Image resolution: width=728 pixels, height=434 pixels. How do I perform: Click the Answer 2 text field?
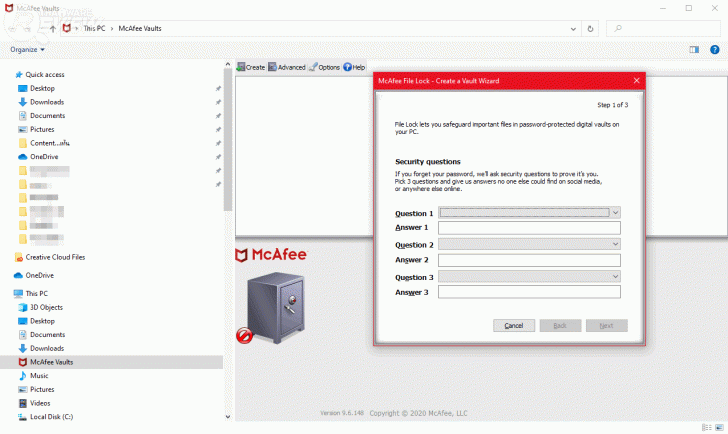(529, 260)
